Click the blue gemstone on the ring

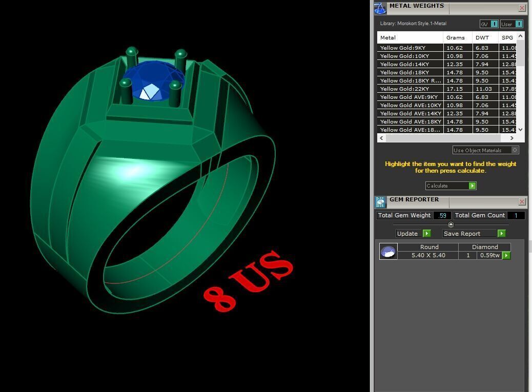point(153,80)
